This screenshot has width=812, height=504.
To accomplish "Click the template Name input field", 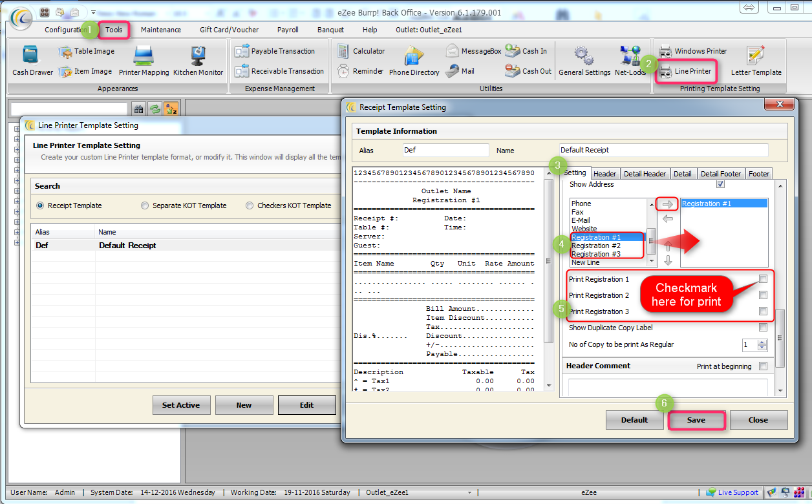I will tap(663, 150).
